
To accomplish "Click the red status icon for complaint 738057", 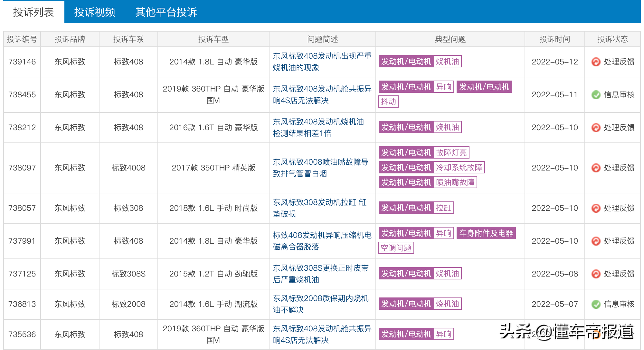I will (596, 208).
